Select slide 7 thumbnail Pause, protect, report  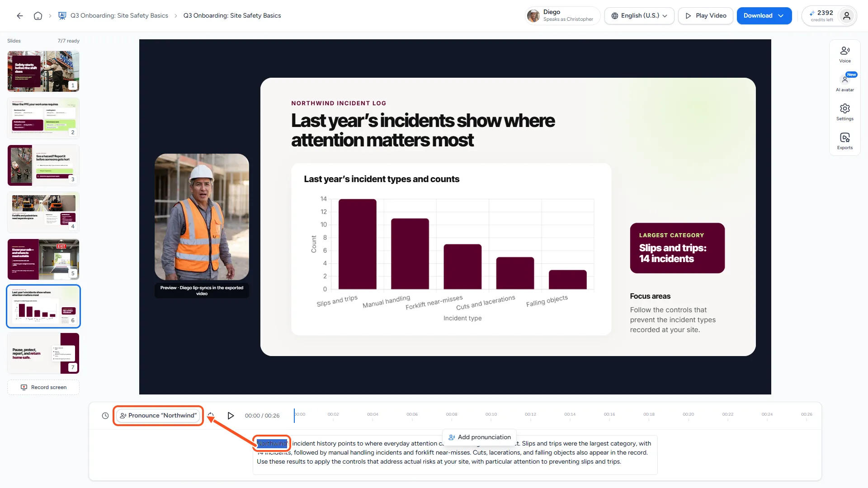[43, 353]
